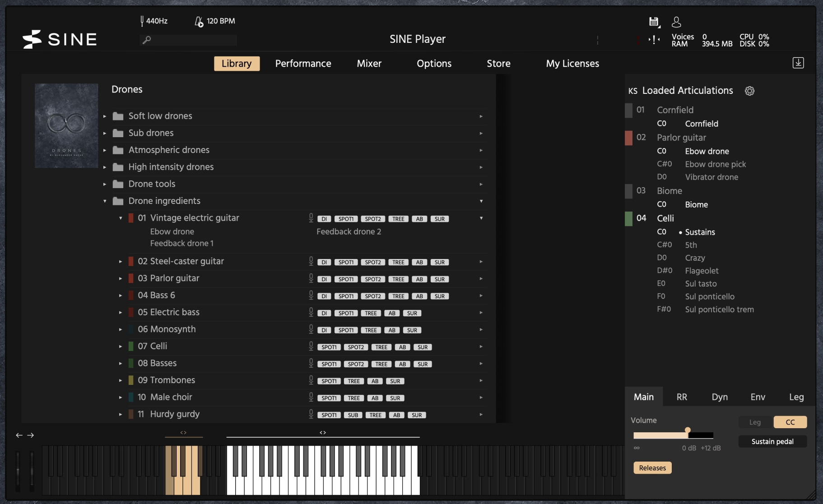Click the download icon at top right
This screenshot has height=504, width=823.
point(798,63)
